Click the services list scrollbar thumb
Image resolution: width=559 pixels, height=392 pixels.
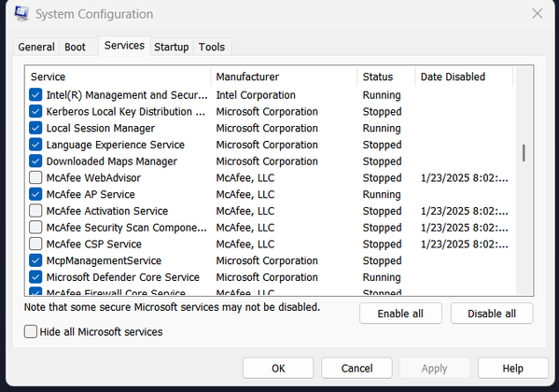(x=524, y=153)
